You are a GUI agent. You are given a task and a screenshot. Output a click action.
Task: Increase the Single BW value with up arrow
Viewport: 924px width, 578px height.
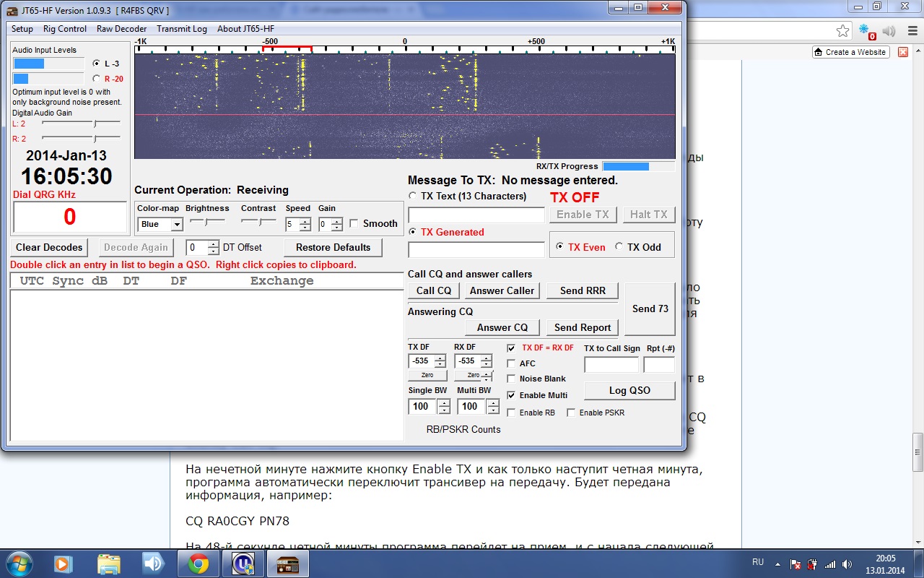click(443, 402)
